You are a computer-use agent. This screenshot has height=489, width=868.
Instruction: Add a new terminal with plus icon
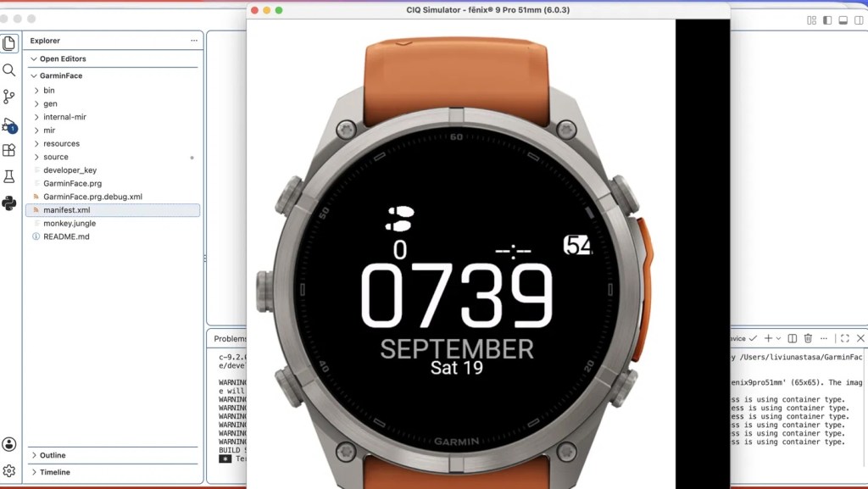768,338
